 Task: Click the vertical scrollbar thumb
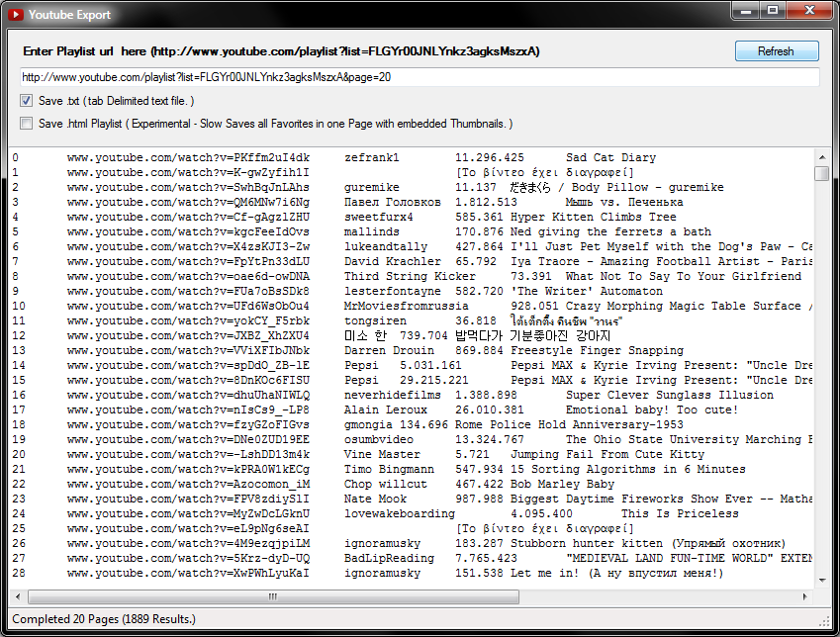pyautogui.click(x=822, y=173)
